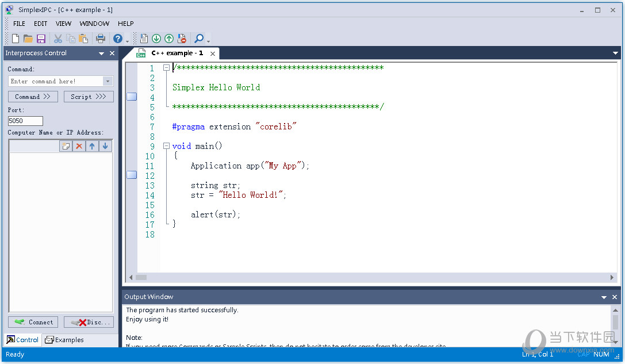The height and width of the screenshot is (364, 625).
Task: Send the command with Command >> button
Action: (x=33, y=97)
